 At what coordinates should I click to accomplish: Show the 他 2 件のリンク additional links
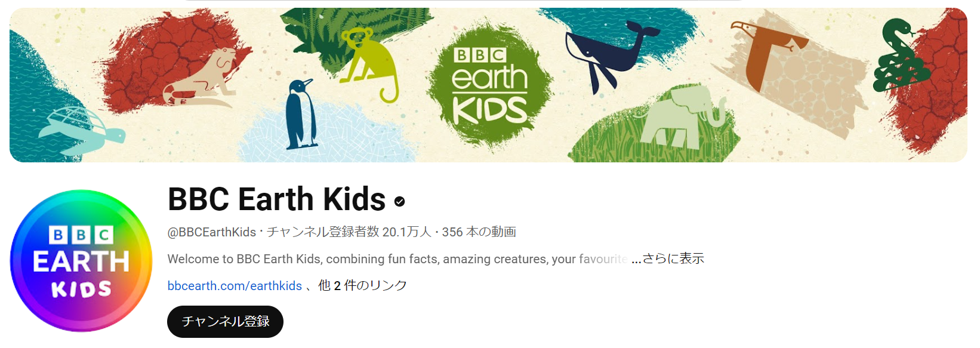[362, 285]
